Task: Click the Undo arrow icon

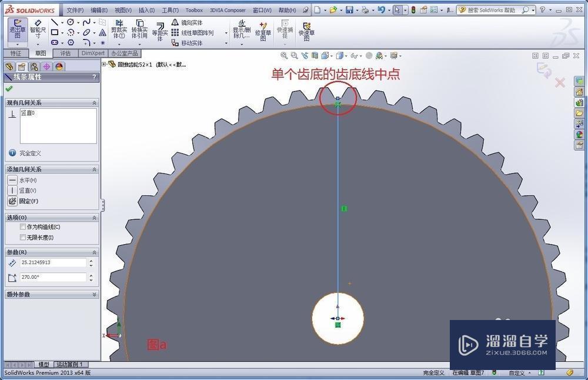Action: click(x=382, y=10)
